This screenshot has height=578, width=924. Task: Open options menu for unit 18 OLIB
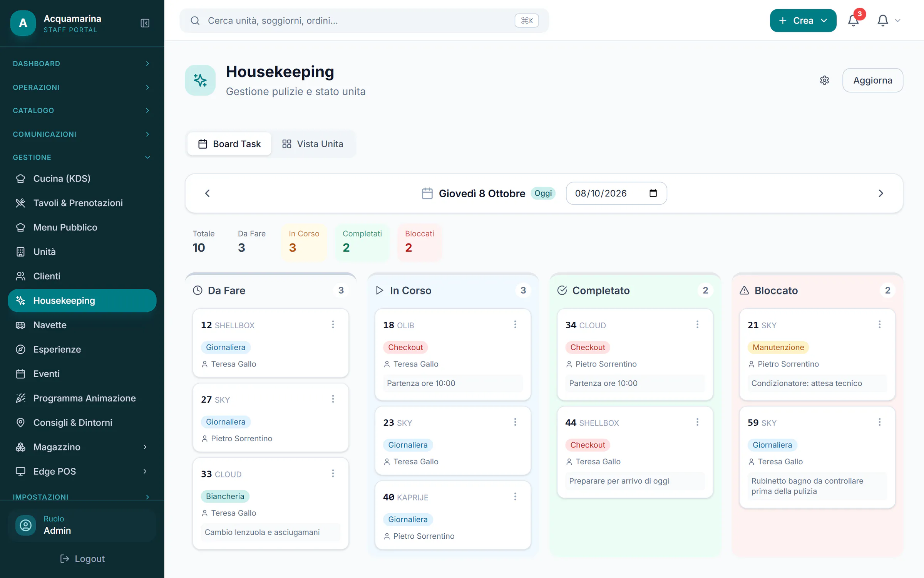click(515, 324)
